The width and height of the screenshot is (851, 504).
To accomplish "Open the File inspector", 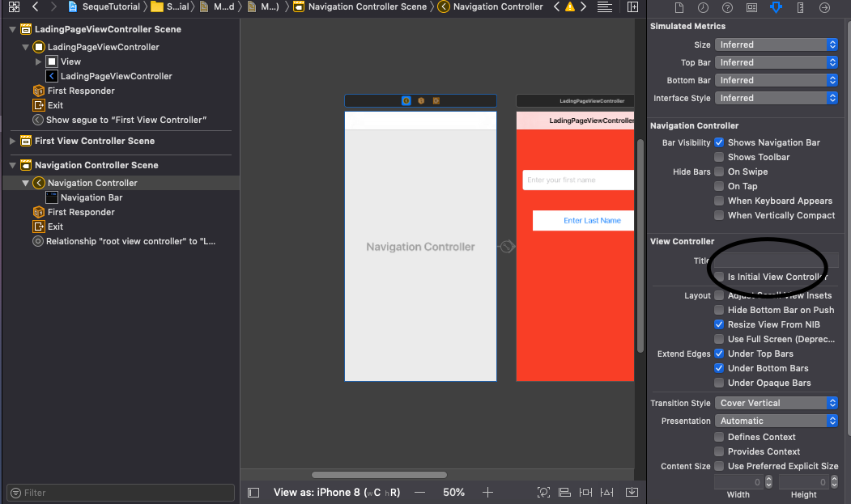I will (680, 8).
